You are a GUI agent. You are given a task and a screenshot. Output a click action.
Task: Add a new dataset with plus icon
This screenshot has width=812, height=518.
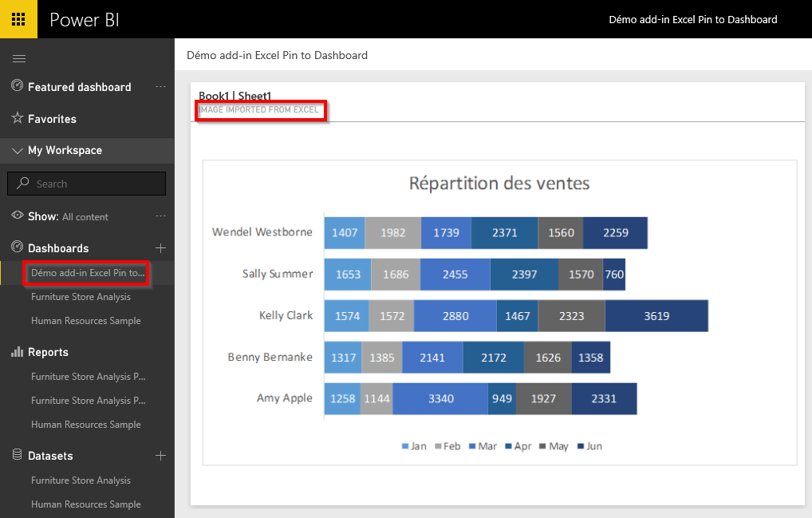pos(160,456)
